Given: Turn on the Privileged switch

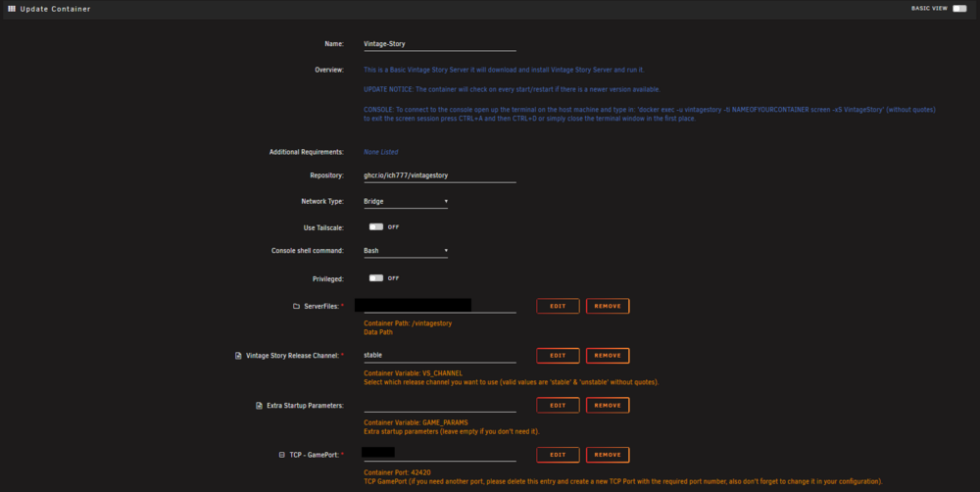Looking at the screenshot, I should click(375, 278).
